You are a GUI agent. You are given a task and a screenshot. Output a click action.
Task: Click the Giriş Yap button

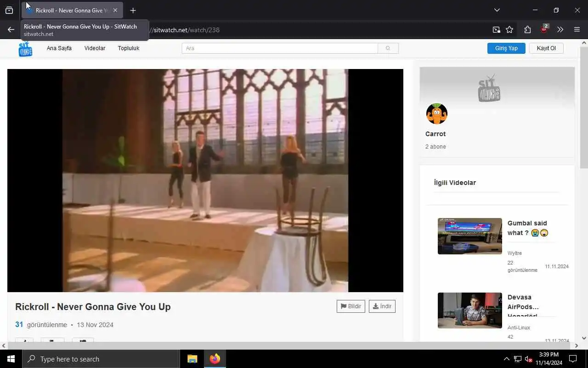point(506,48)
